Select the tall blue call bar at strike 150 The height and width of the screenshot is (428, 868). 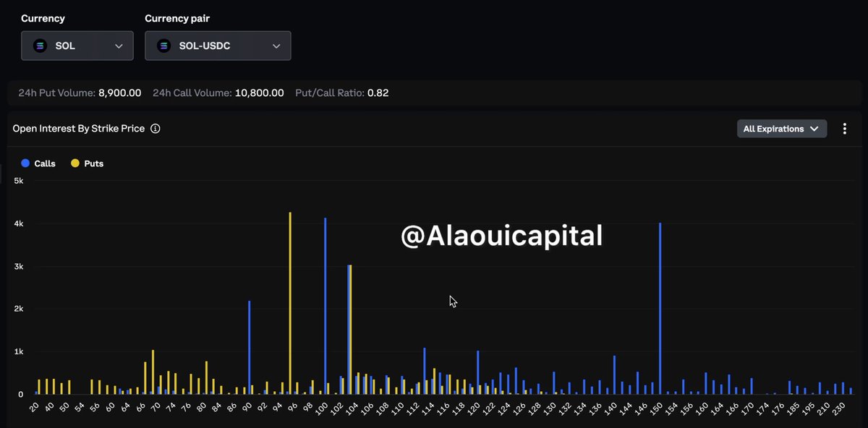660,309
